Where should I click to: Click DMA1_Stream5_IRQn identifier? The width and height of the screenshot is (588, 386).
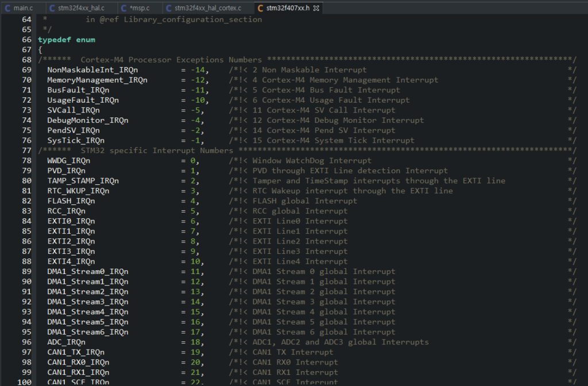point(88,322)
